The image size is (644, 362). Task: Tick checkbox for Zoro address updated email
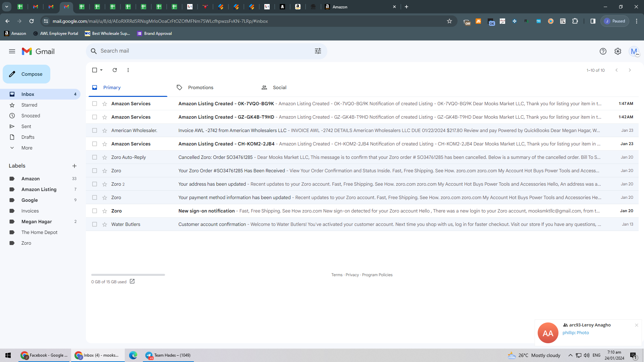pyautogui.click(x=95, y=184)
